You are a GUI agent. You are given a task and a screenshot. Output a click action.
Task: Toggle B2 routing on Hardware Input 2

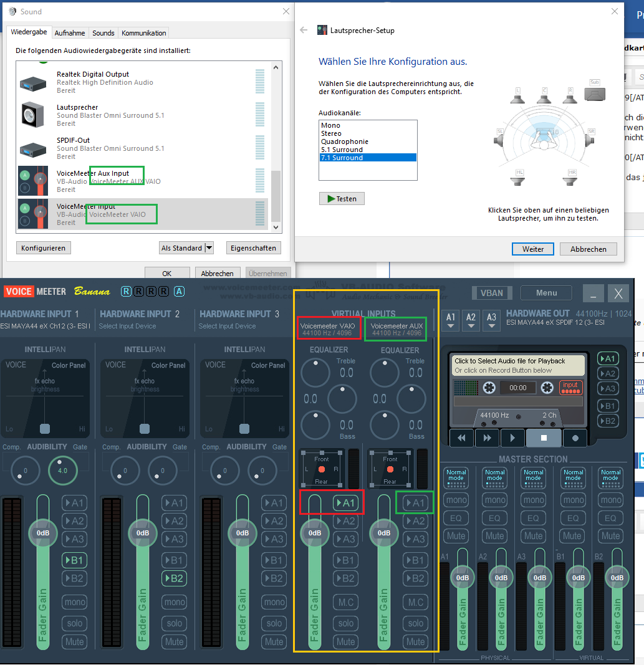[175, 578]
